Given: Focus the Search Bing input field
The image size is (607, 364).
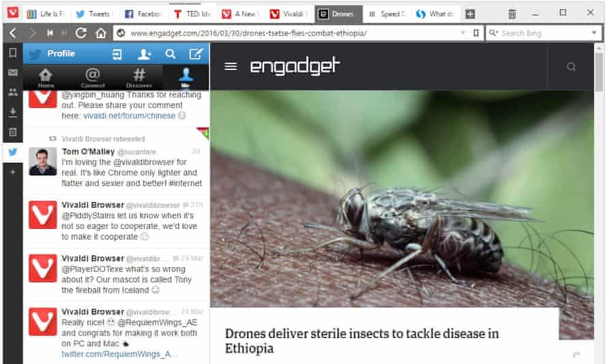Looking at the screenshot, I should click(x=544, y=33).
